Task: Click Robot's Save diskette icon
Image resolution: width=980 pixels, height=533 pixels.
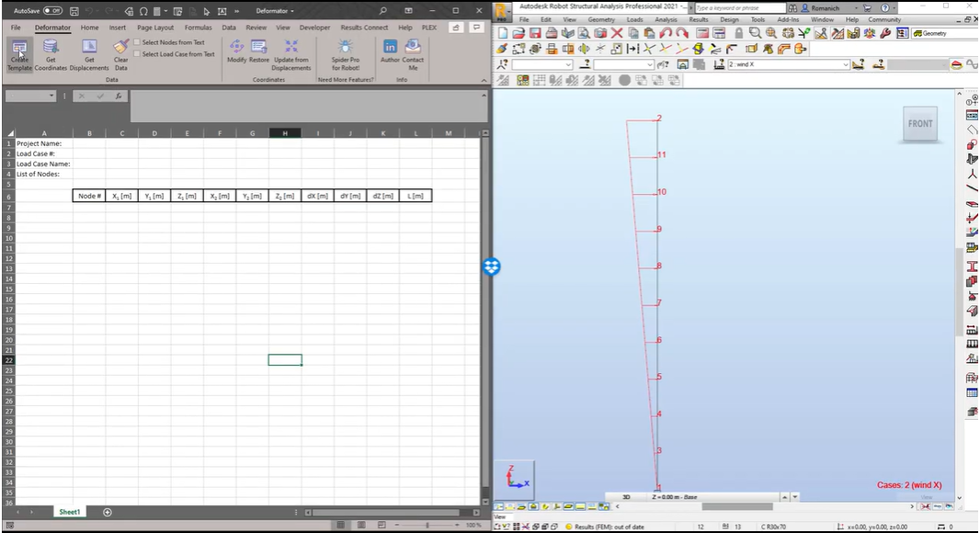Action: pos(535,33)
